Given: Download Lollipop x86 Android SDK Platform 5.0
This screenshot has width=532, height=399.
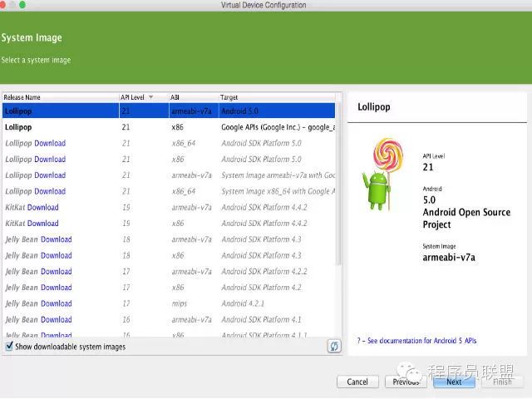Looking at the screenshot, I should pyautogui.click(x=50, y=159).
